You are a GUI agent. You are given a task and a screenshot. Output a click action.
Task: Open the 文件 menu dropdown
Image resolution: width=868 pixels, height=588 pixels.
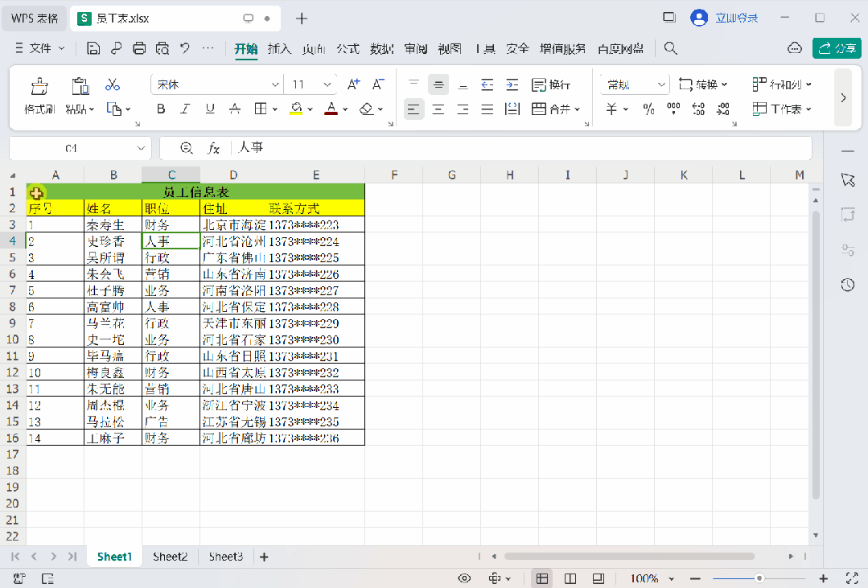pos(39,49)
